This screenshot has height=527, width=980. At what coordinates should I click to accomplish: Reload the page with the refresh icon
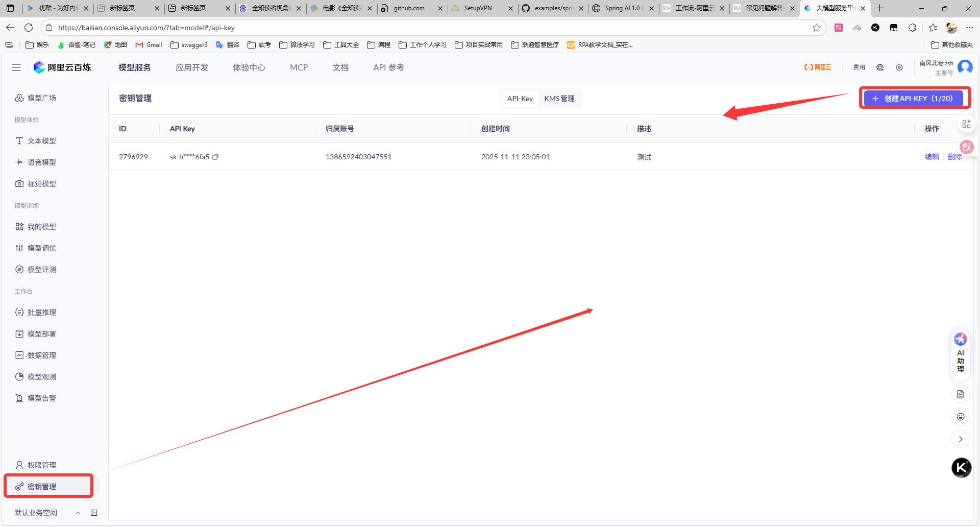29,28
